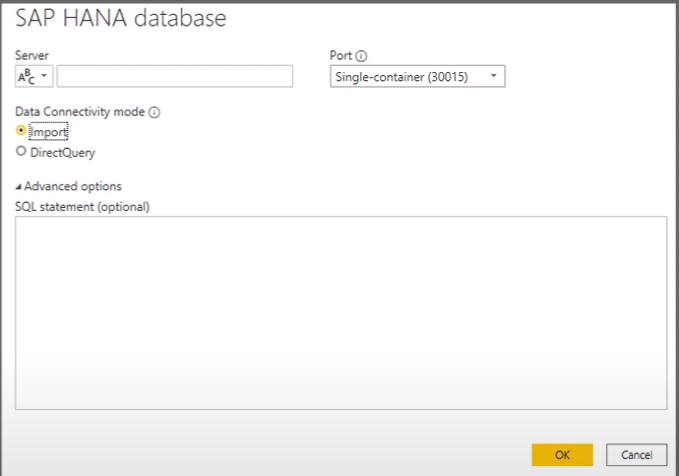
Task: Click into the SQL statement text area
Action: [x=341, y=313]
